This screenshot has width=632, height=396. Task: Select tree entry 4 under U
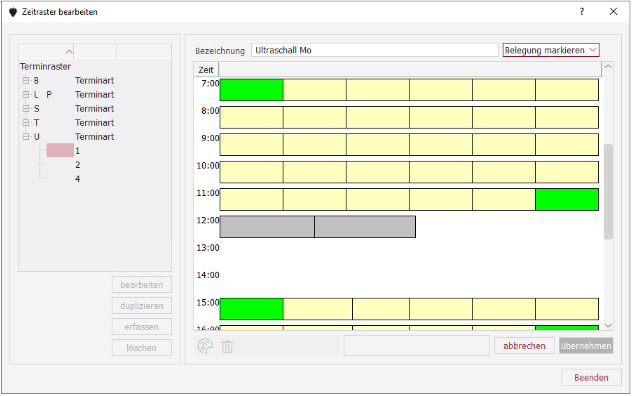pos(77,179)
